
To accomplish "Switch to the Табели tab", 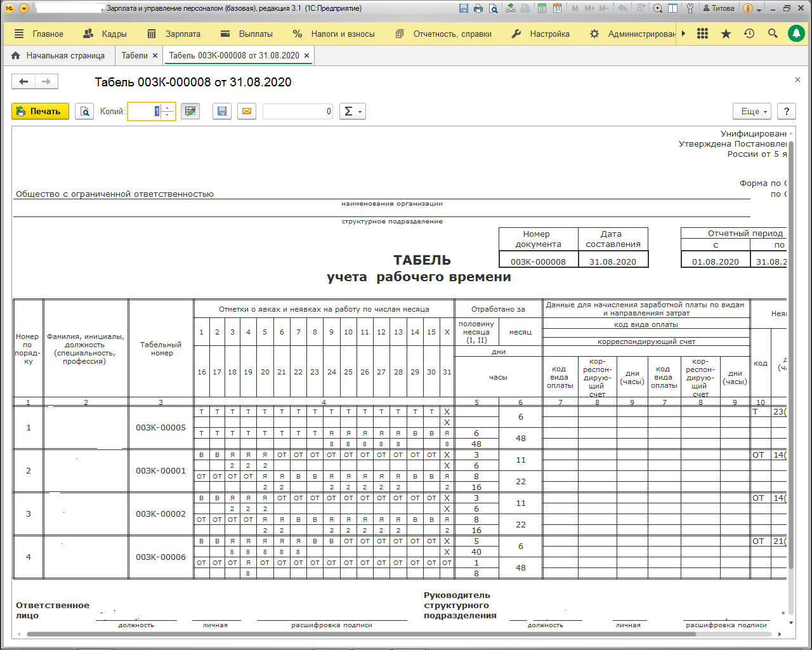I will pos(134,56).
